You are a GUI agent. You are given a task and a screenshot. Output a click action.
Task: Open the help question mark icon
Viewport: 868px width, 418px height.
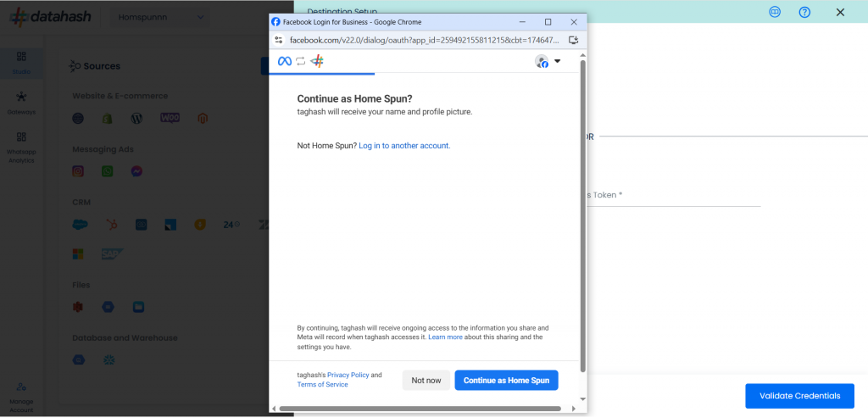805,12
